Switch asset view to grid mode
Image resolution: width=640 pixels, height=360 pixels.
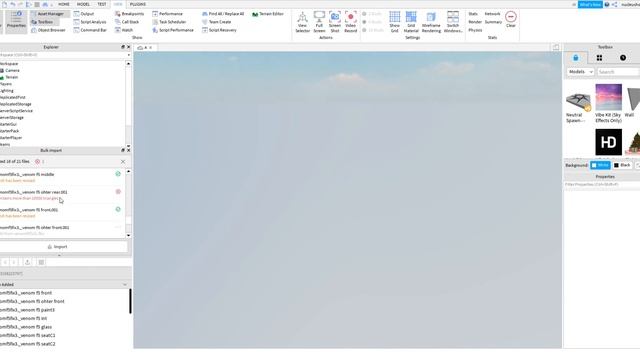click(41, 262)
